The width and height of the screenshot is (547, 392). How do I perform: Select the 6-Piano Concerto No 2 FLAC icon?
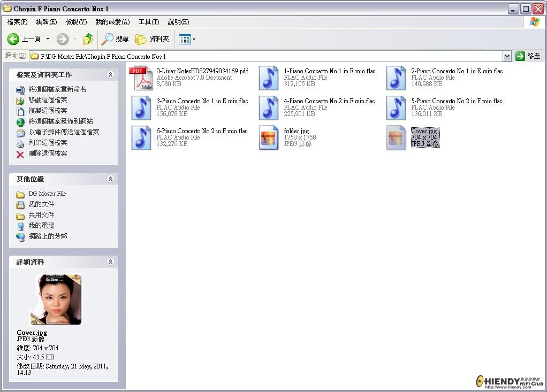click(141, 138)
